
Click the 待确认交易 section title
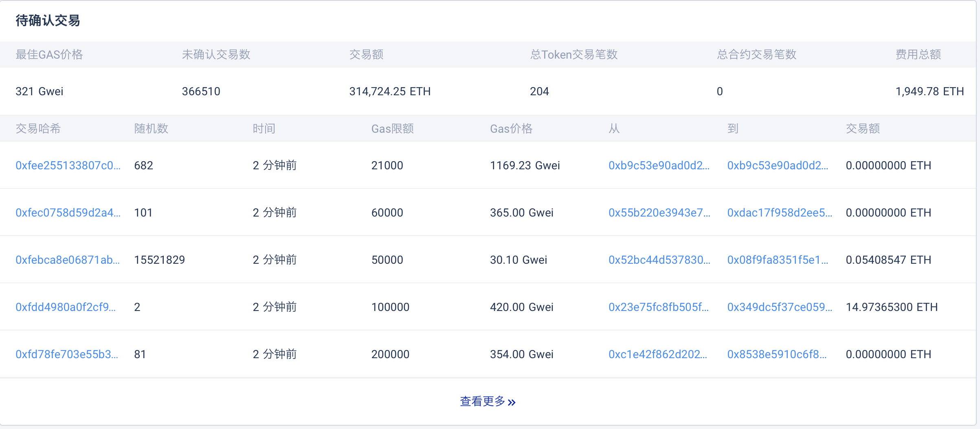[48, 20]
